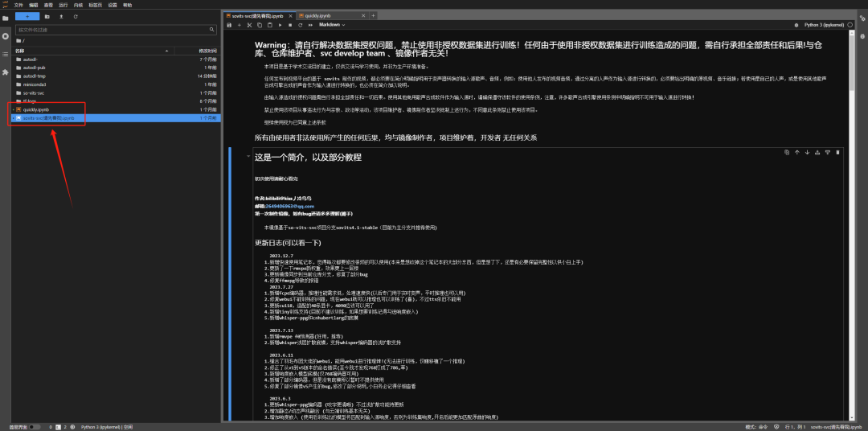The width and height of the screenshot is (868, 431).
Task: Click the filter files by name field
Action: click(x=116, y=30)
